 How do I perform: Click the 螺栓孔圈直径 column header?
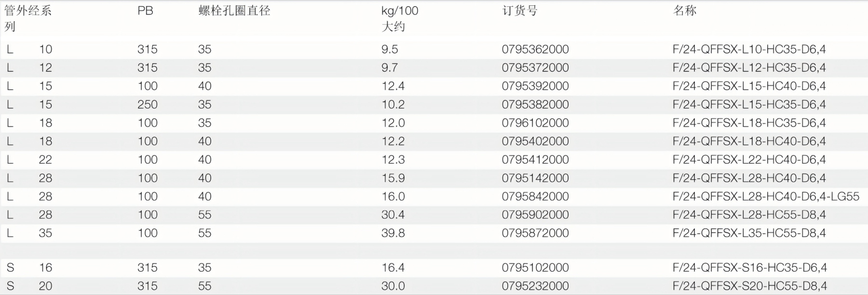(234, 11)
